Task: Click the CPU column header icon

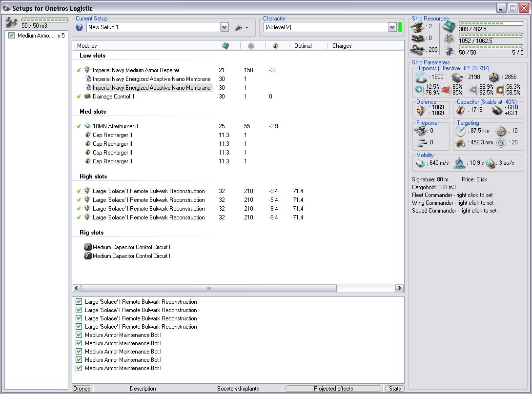Action: pyautogui.click(x=225, y=46)
